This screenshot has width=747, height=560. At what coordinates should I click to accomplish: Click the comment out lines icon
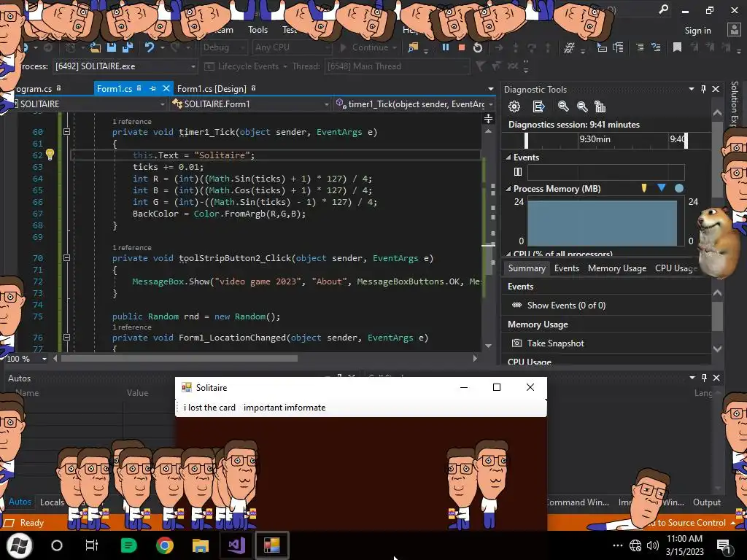pyautogui.click(x=640, y=47)
